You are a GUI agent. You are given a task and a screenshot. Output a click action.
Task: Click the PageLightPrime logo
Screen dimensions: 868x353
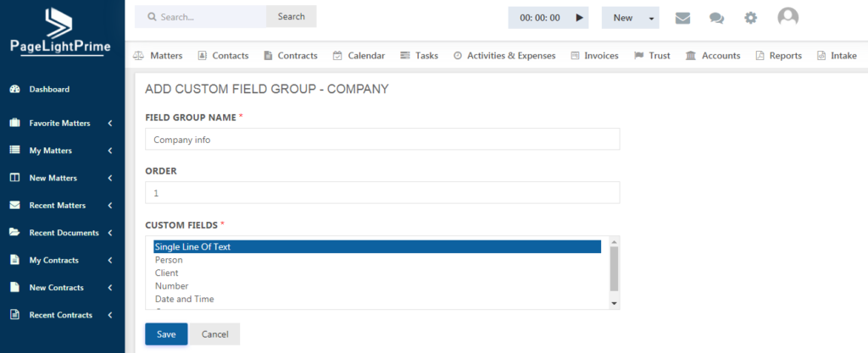[x=60, y=30]
